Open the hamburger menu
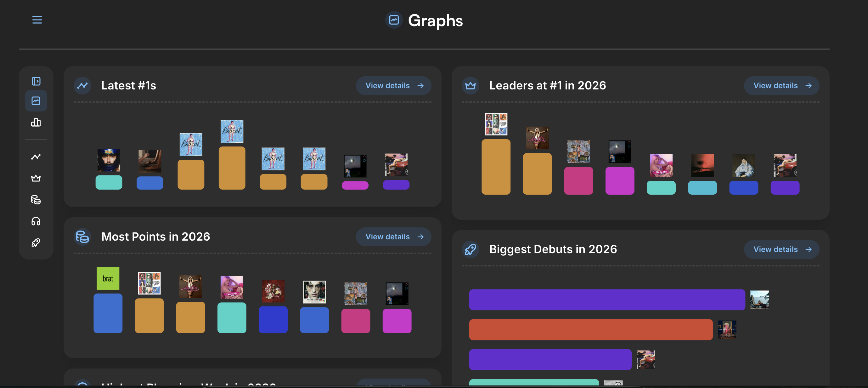 click(37, 20)
